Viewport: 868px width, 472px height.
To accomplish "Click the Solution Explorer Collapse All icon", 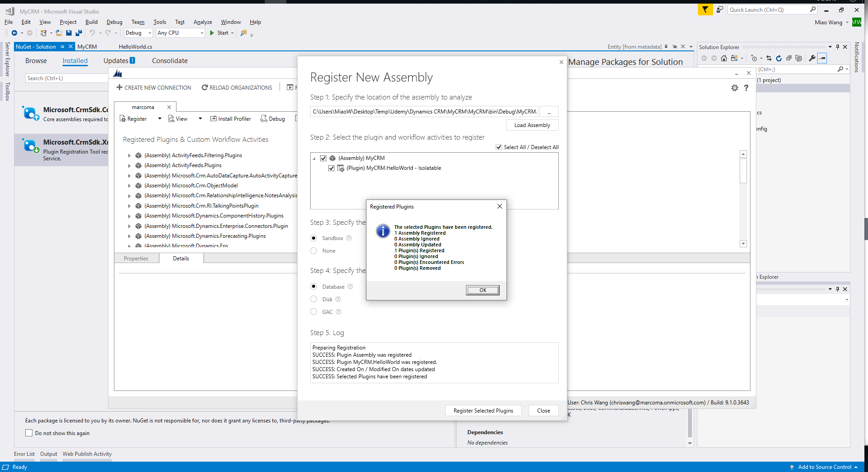I will (789, 58).
